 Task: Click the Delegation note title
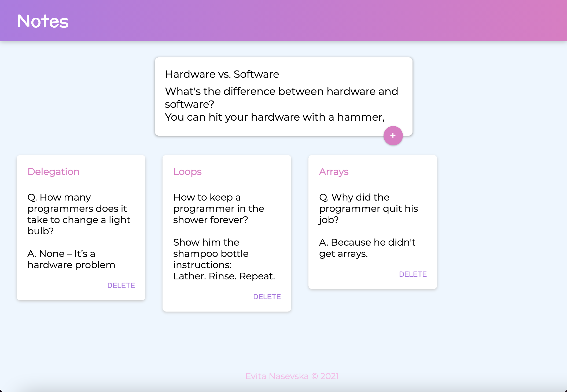54,172
